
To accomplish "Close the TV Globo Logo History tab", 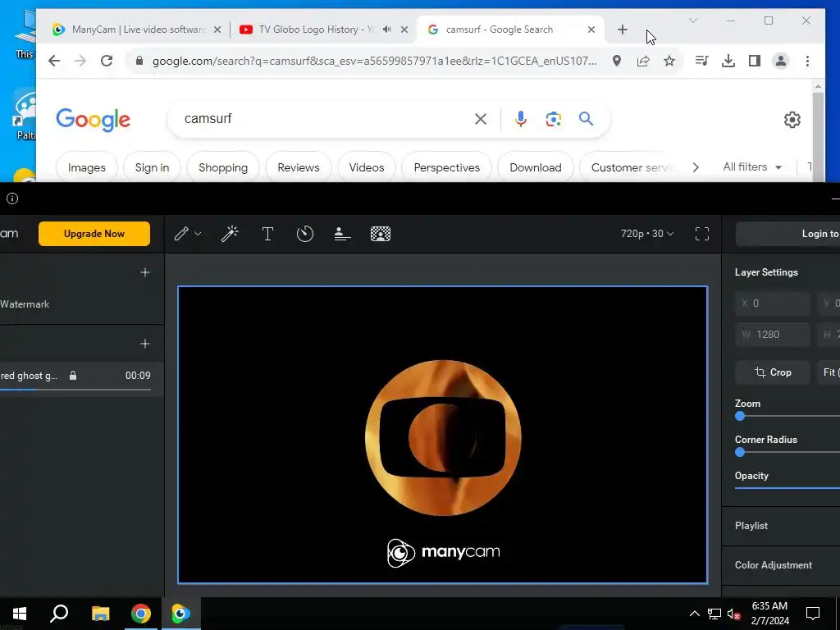I will (x=404, y=30).
